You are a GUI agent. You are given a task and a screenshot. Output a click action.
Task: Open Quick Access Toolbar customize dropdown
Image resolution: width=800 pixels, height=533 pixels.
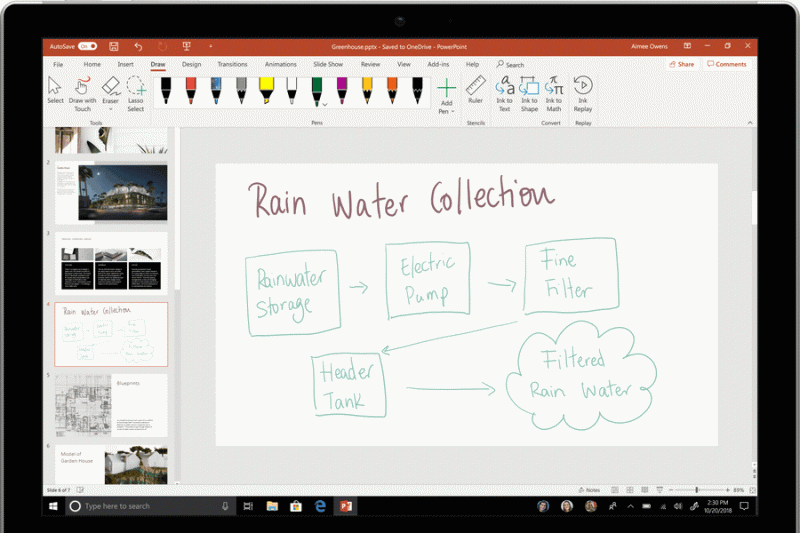point(210,46)
